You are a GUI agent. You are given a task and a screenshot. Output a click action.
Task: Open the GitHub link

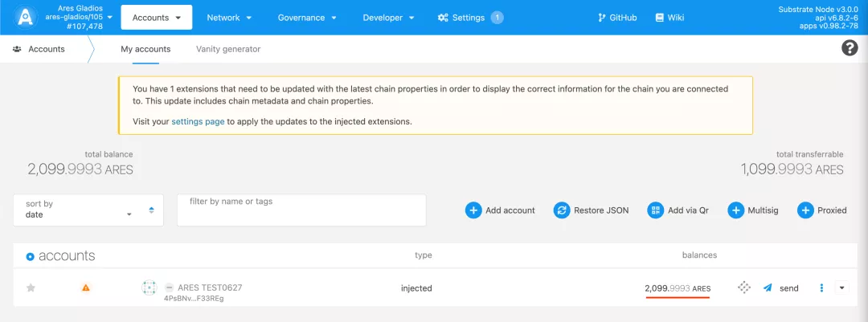(x=618, y=18)
